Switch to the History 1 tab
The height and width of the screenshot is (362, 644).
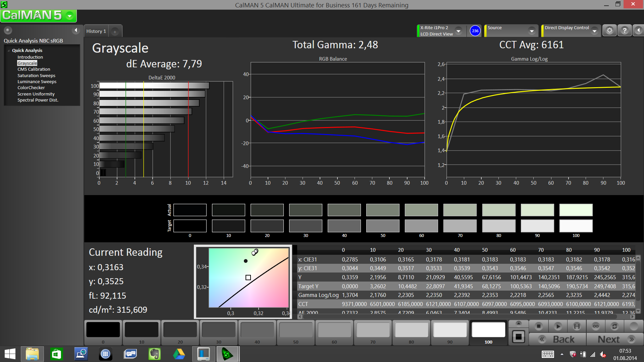[96, 31]
